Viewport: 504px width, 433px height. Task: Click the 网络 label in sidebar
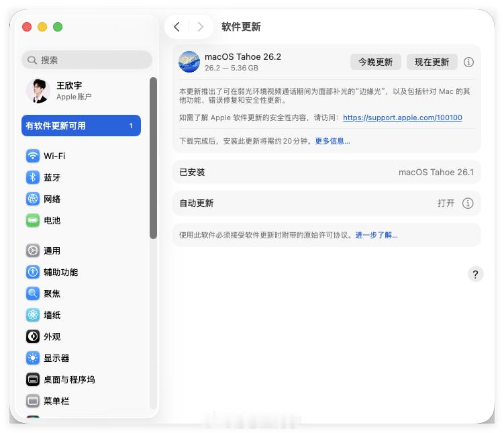[x=52, y=199]
